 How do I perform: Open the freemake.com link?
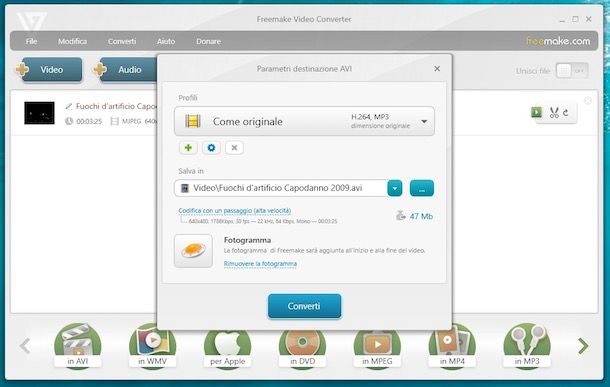pos(558,41)
